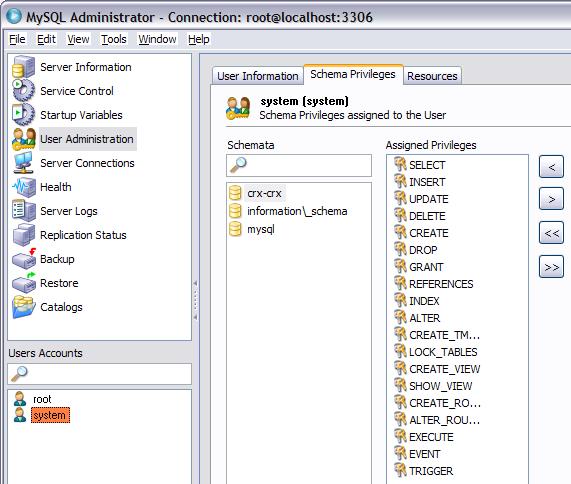Click the Server Connections monitor icon

(24, 163)
